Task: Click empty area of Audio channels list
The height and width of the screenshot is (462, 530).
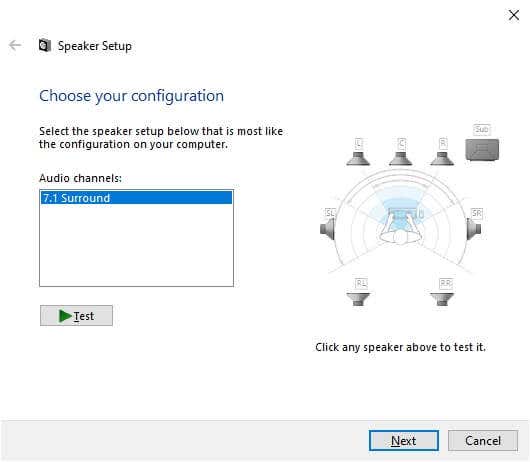Action: click(x=136, y=245)
